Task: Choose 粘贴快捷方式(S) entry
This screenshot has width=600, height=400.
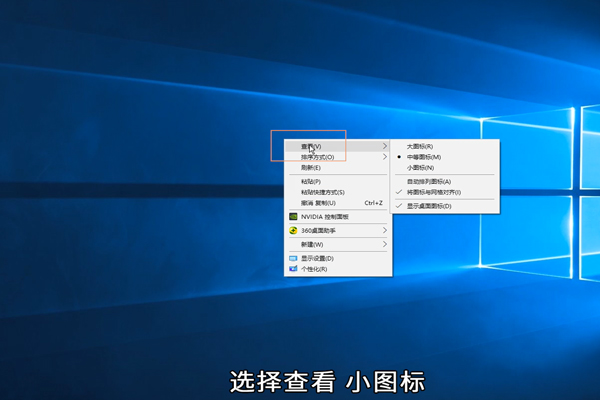Action: (x=338, y=192)
